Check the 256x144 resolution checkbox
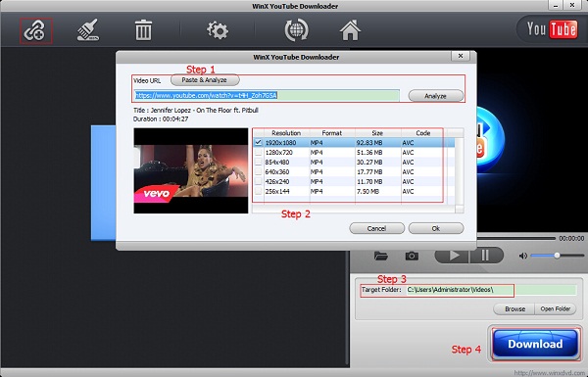The height and width of the screenshot is (377, 588). [x=258, y=191]
